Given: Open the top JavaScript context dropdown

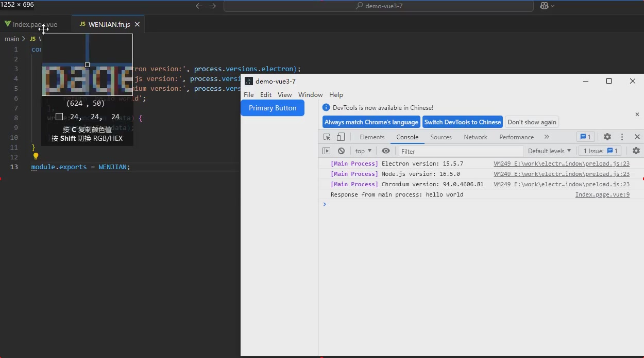Looking at the screenshot, I should [363, 151].
